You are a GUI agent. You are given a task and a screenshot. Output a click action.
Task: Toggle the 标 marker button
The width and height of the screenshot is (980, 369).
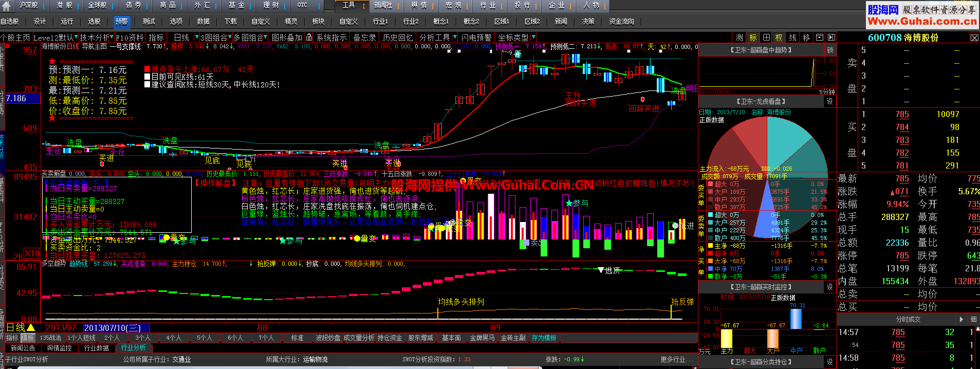click(x=753, y=38)
